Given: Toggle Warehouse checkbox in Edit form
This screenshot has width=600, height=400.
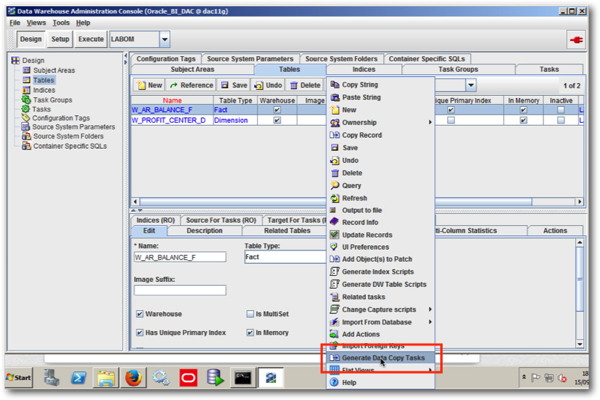Looking at the screenshot, I should tap(140, 314).
